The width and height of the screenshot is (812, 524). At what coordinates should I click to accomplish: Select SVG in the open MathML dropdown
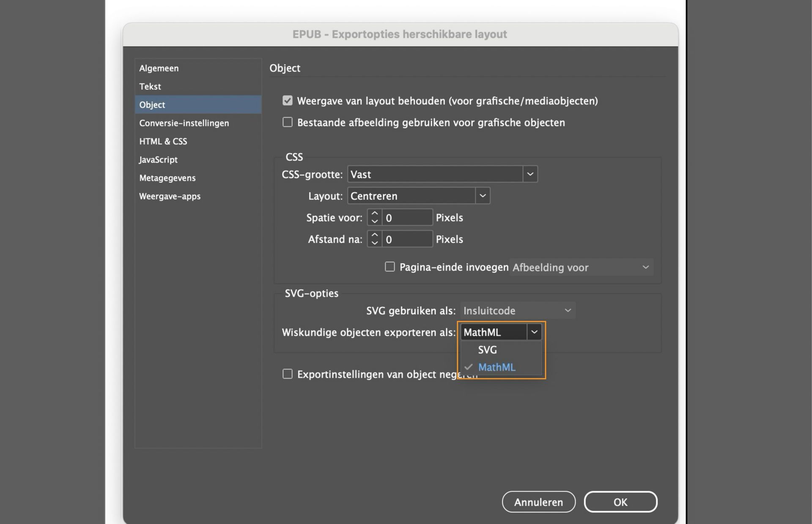(x=487, y=349)
